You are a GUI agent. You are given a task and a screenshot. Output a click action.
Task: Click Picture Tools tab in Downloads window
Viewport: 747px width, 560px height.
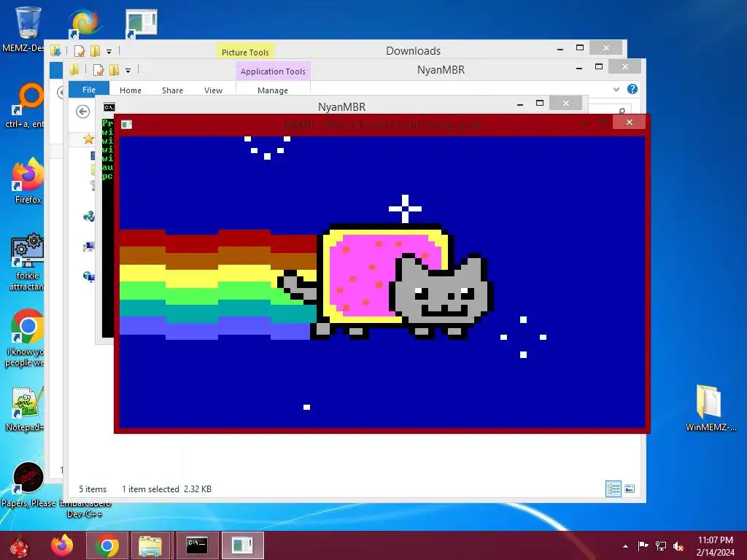click(245, 52)
